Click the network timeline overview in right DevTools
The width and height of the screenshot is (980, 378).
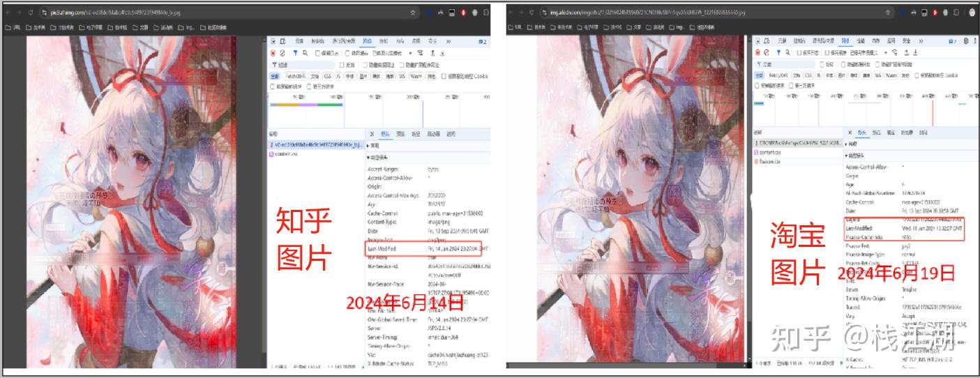(x=865, y=109)
